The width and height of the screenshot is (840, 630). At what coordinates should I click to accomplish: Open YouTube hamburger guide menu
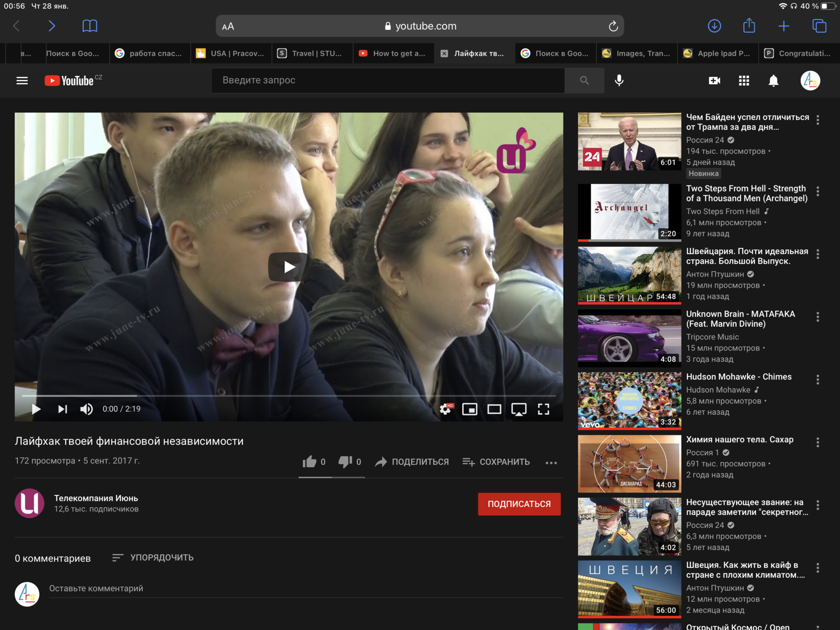22,81
